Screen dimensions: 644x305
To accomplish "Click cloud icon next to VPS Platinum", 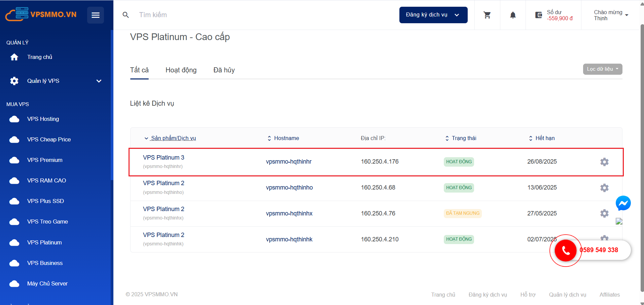I will coord(14,242).
